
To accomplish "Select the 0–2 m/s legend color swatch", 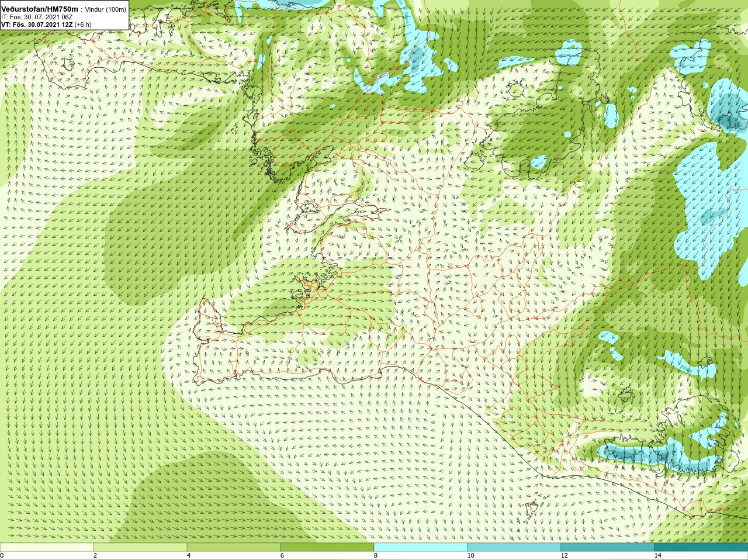I will click(47, 547).
